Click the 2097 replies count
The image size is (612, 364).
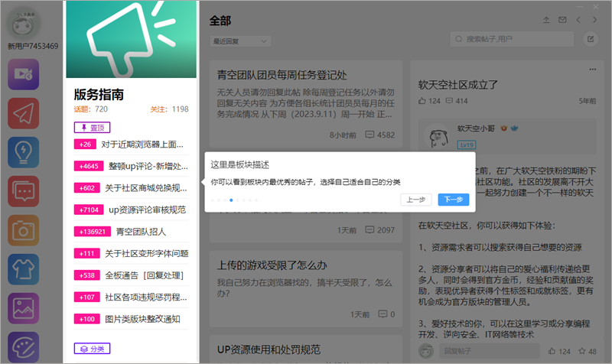pos(386,230)
